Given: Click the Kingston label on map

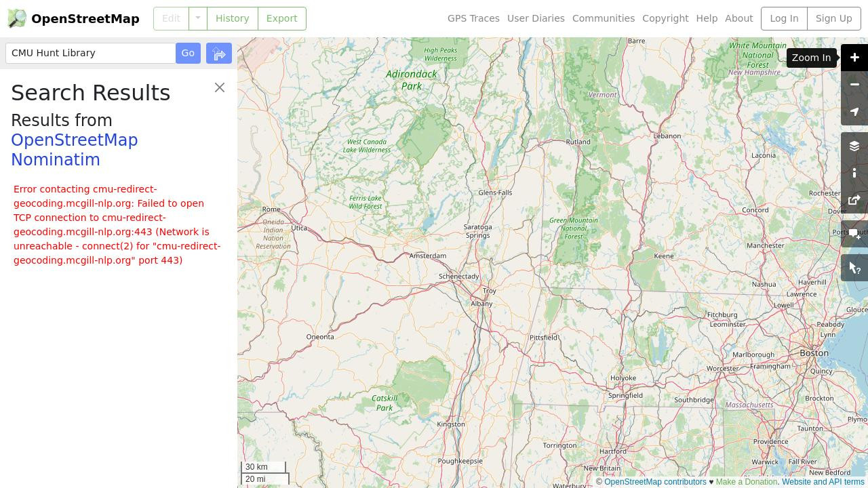Looking at the screenshot, I should click(x=451, y=424).
